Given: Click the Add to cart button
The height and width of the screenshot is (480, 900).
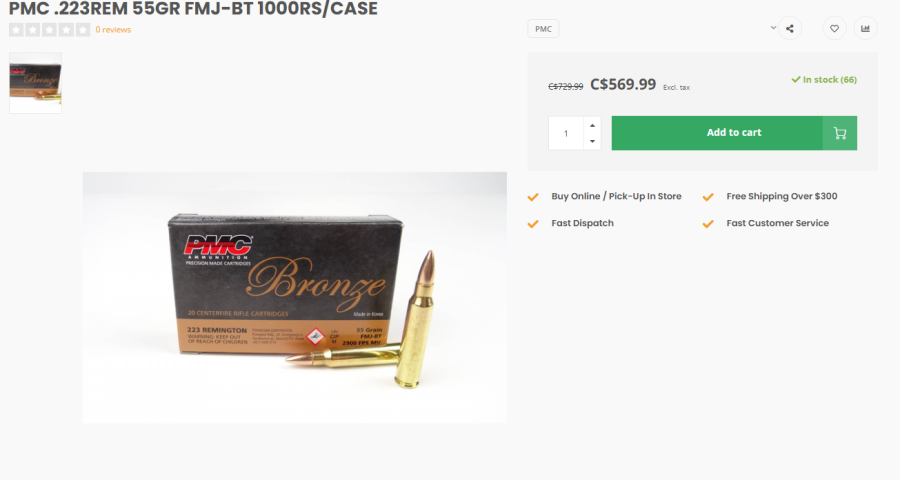Looking at the screenshot, I should point(734,133).
